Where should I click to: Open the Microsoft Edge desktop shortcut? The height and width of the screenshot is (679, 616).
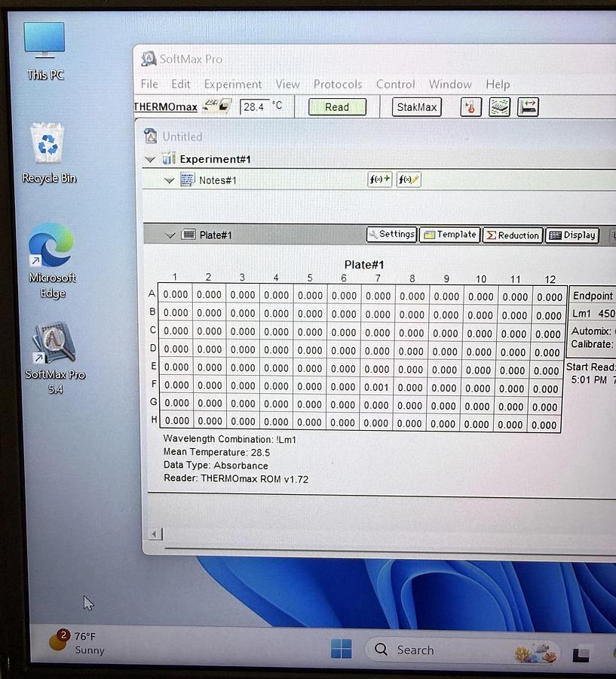point(52,261)
